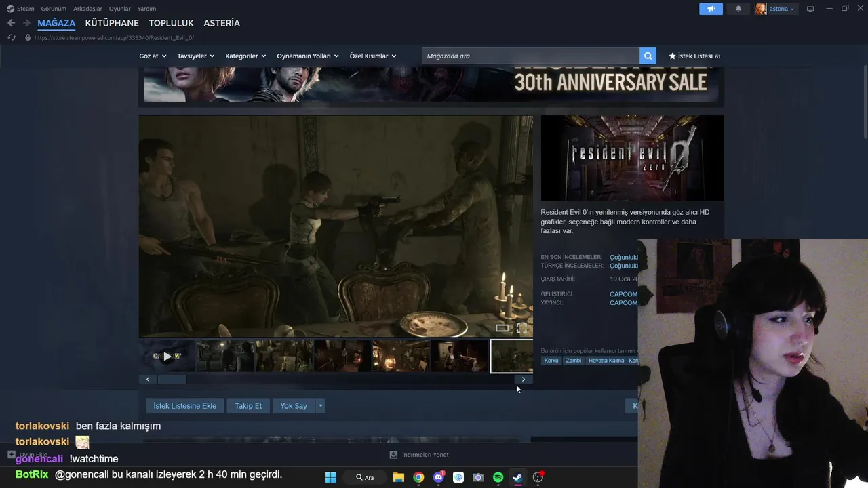Select the third screenshot thumbnail

[284, 357]
